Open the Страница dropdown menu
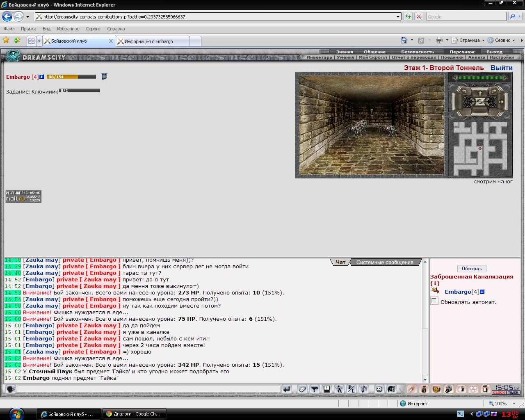The height and width of the screenshot is (420, 525). (468, 40)
